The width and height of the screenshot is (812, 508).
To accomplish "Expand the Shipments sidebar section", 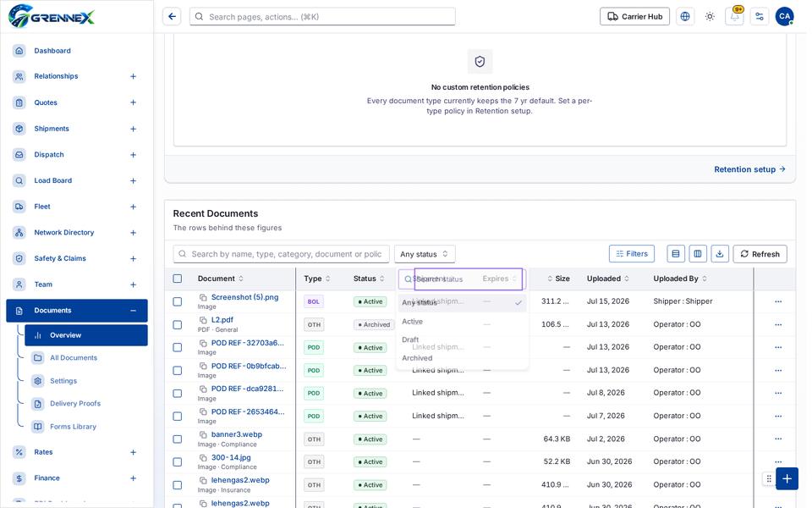I will pyautogui.click(x=133, y=129).
